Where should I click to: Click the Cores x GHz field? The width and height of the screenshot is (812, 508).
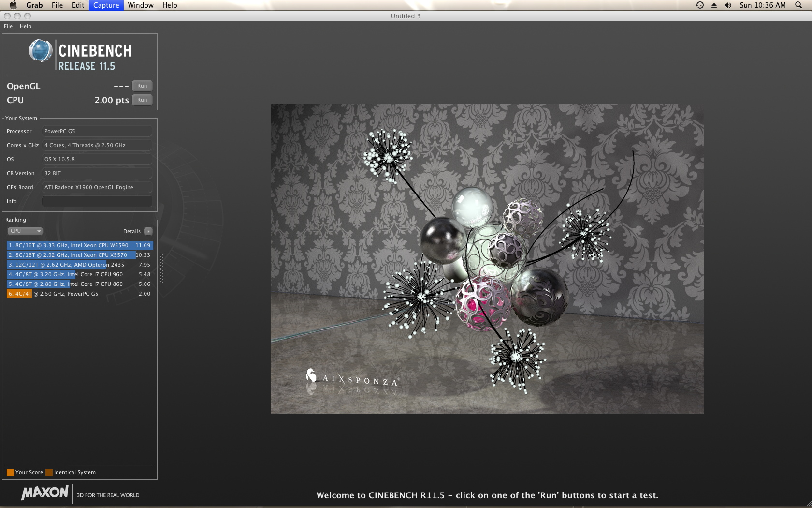[97, 145]
